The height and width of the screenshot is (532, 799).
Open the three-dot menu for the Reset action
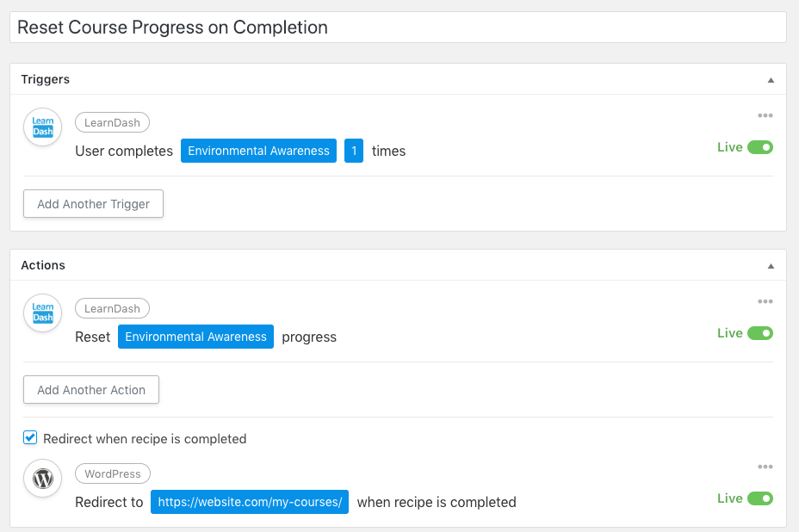tap(765, 302)
